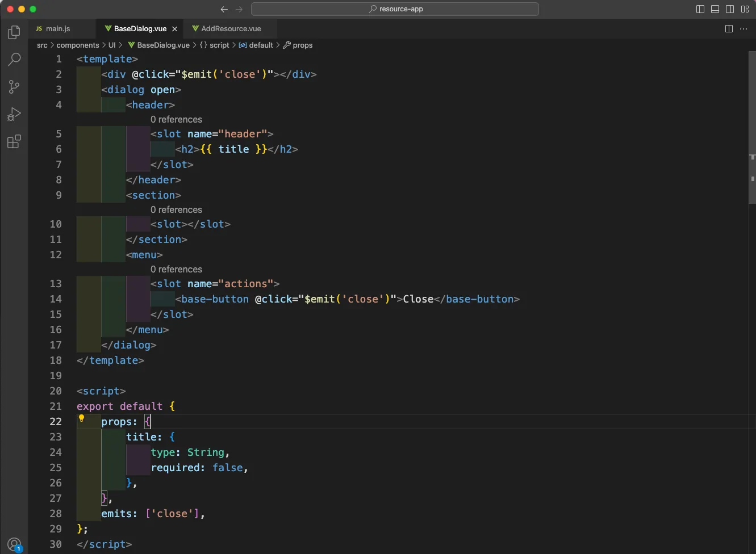Switch to the AddResource.vue tab

point(231,28)
